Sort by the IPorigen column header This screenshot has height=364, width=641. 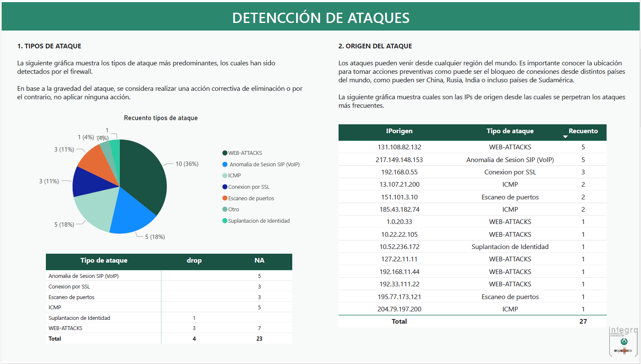tap(399, 131)
